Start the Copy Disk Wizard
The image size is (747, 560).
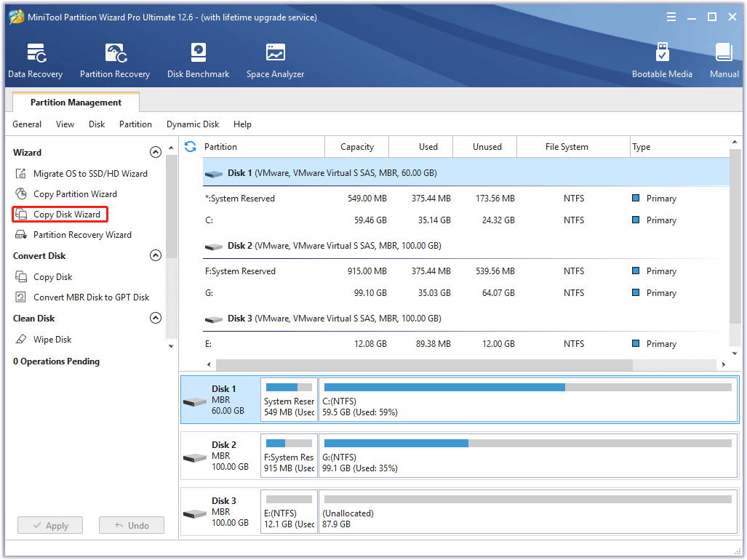66,215
